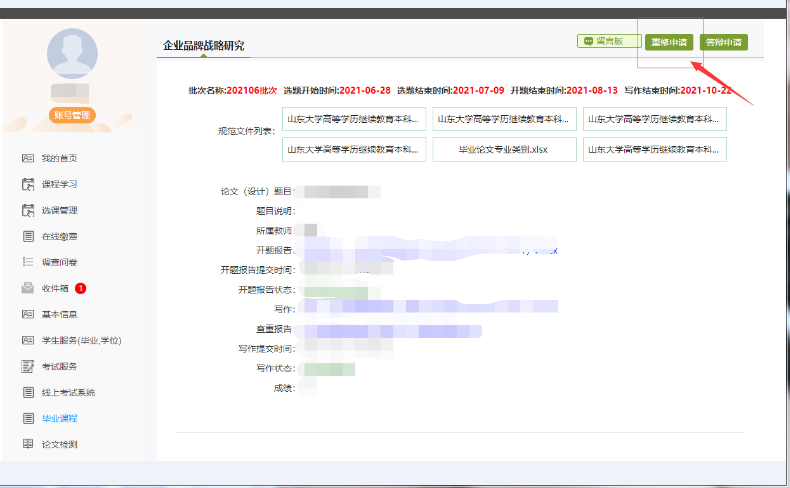Click the 考试服务 edit icon
This screenshot has height=488, width=790.
tap(28, 366)
